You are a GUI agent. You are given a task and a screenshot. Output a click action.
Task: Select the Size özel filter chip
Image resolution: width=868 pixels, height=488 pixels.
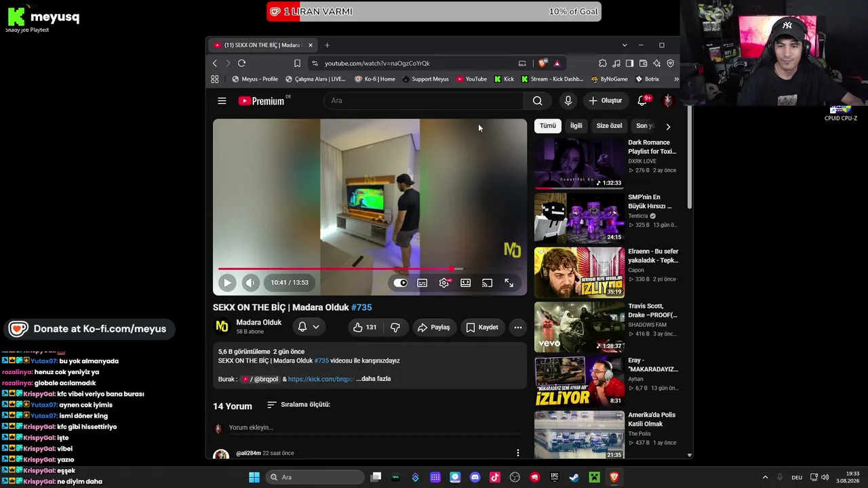(609, 126)
